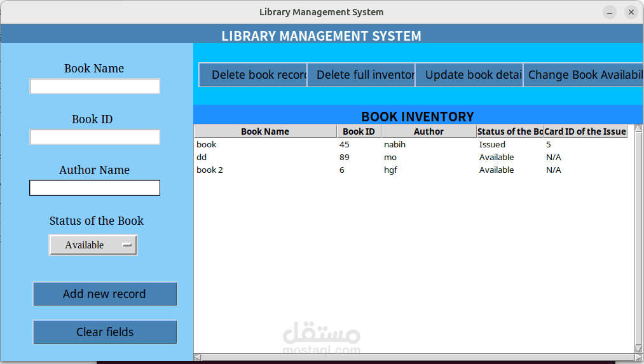Click the horizontal scrollbar left arrow
The width and height of the screenshot is (644, 364).
coord(198,357)
